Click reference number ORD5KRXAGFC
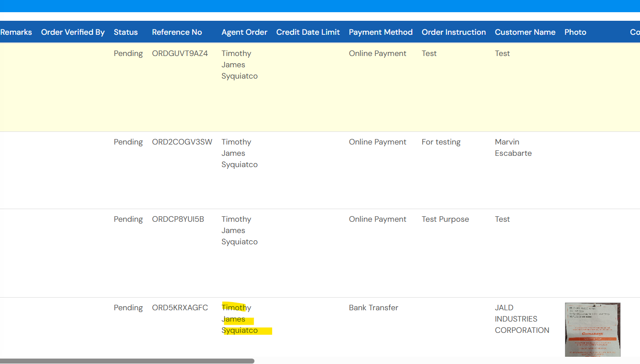Image resolution: width=640 pixels, height=364 pixels. click(180, 308)
